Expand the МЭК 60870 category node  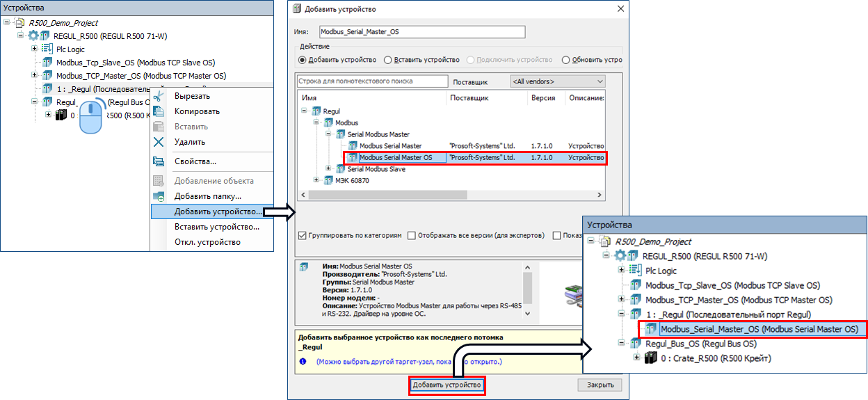[318, 181]
